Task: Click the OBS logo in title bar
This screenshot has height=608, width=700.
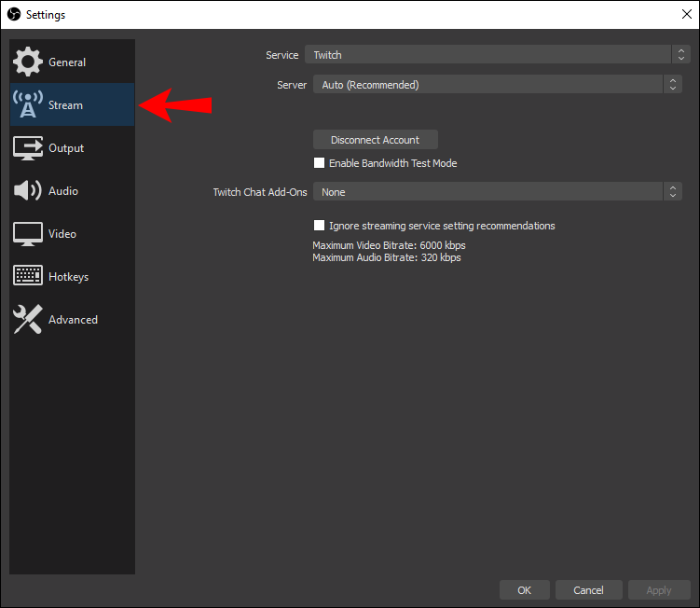Action: [x=13, y=14]
